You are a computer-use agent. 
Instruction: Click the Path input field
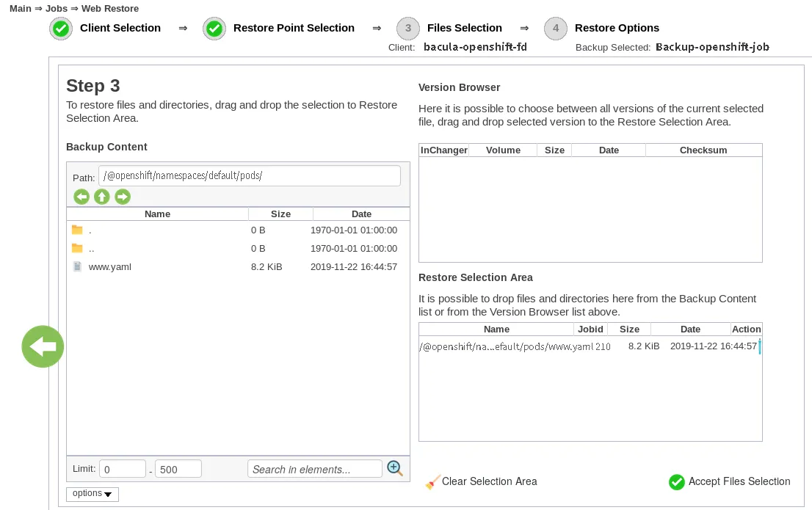point(249,176)
